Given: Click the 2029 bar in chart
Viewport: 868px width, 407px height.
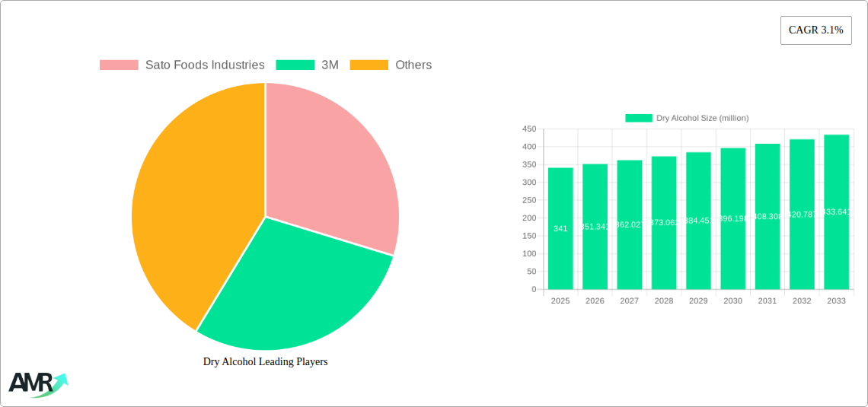Looking at the screenshot, I should point(698,221).
